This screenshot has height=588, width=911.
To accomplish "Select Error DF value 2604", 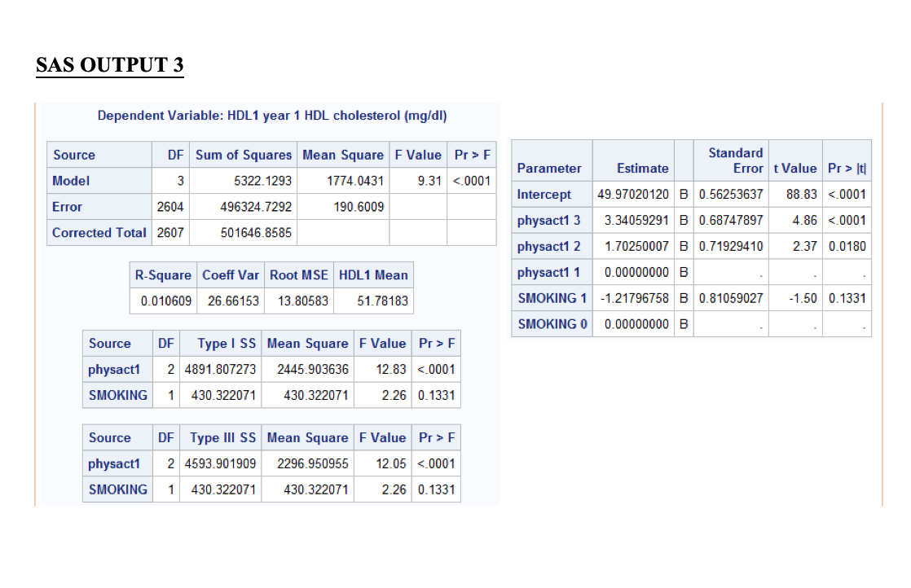I will click(x=170, y=207).
